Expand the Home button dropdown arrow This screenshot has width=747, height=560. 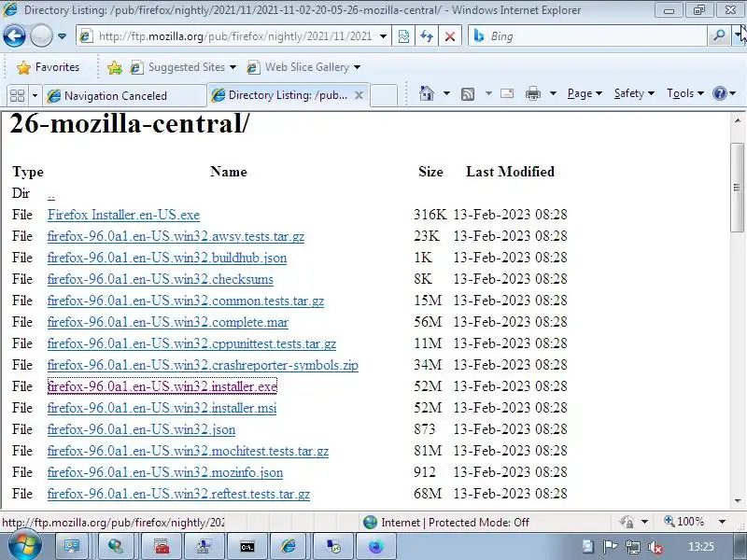click(446, 93)
